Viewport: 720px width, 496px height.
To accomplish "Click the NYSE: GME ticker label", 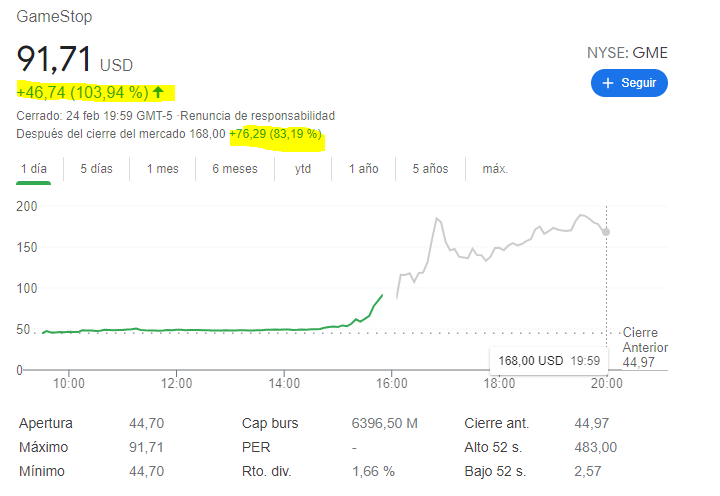I will point(627,53).
